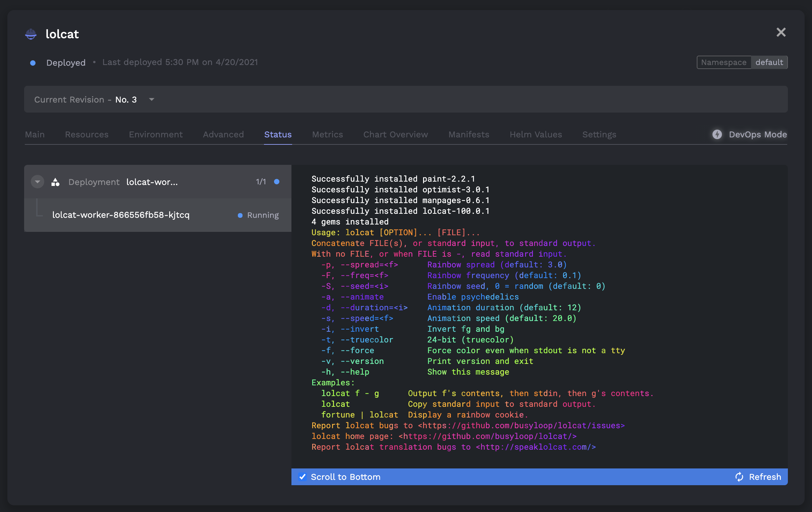
Task: Click the blue Deployed status dot
Action: click(x=33, y=63)
